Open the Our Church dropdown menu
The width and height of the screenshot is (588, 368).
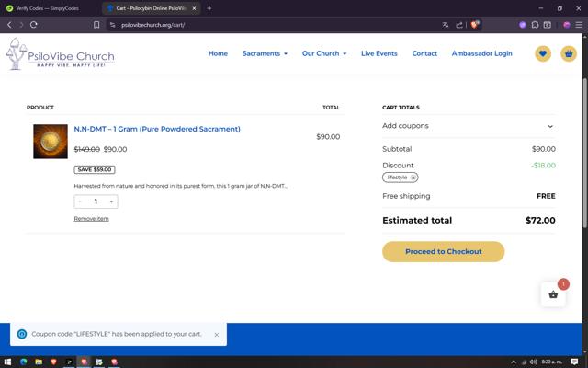tap(324, 53)
